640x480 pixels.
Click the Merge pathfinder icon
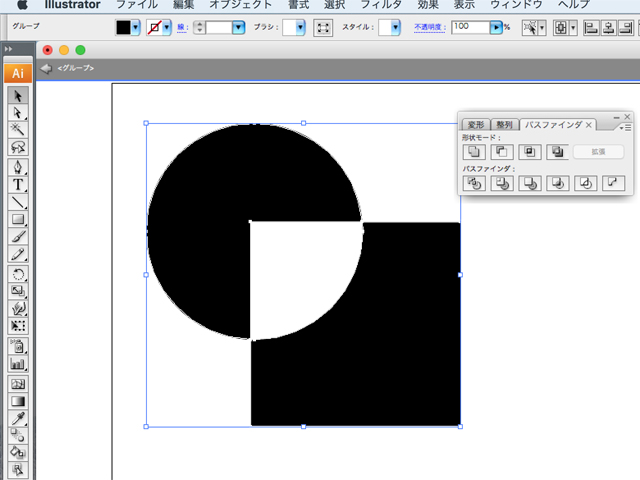tap(529, 183)
